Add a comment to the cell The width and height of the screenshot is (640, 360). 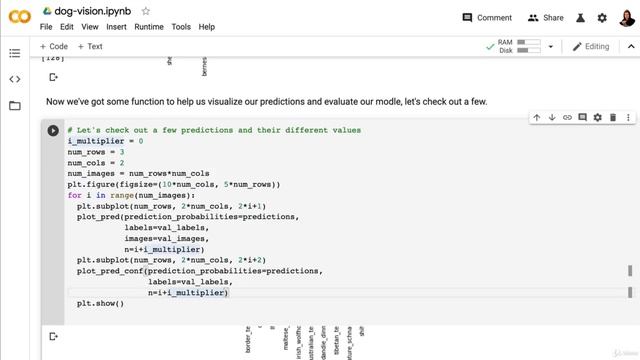point(582,118)
